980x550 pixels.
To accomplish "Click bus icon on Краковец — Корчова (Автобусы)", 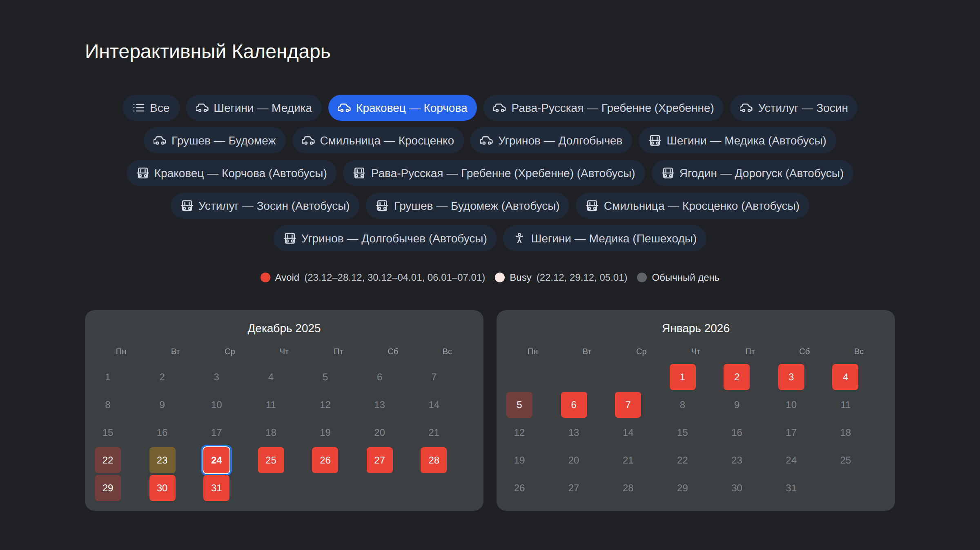I will pyautogui.click(x=143, y=173).
